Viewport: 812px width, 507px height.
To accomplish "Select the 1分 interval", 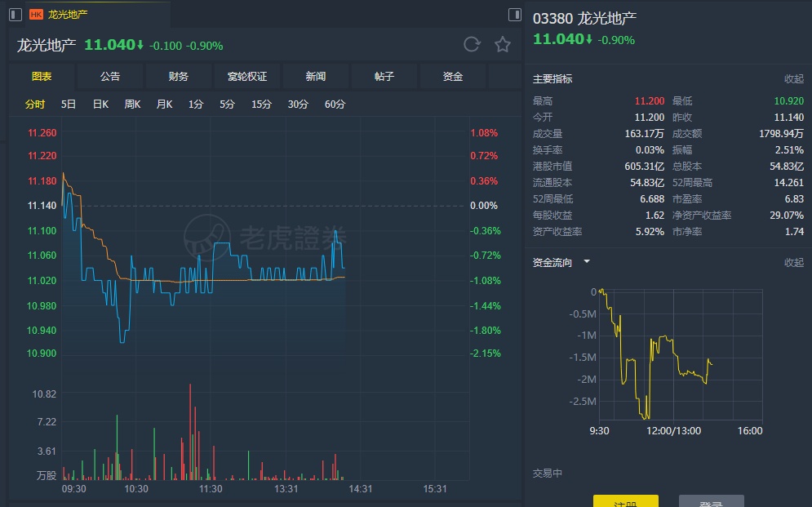I will click(196, 105).
